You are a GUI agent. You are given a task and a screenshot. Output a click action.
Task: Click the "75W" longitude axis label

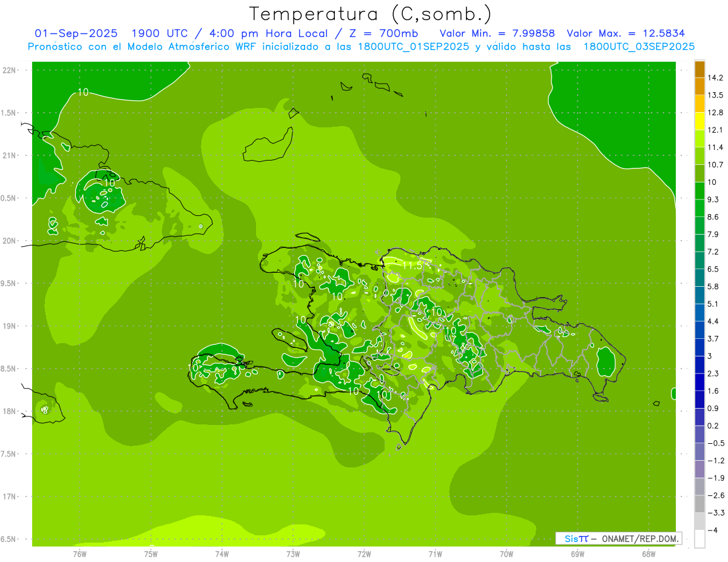(151, 554)
